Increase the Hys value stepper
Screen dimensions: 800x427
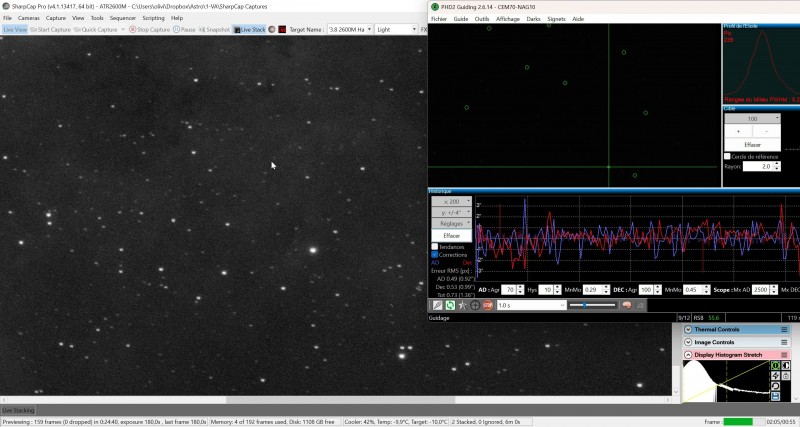(x=557, y=287)
